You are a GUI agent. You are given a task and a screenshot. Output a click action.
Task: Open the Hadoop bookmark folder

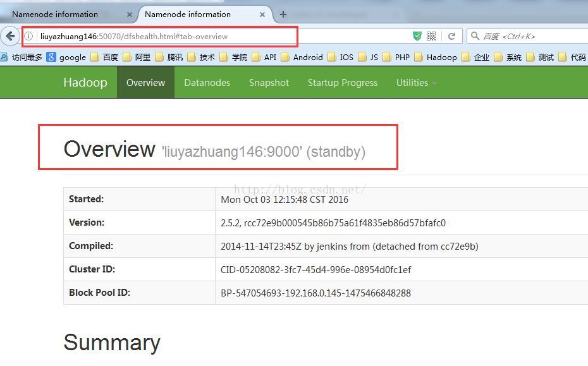point(435,57)
